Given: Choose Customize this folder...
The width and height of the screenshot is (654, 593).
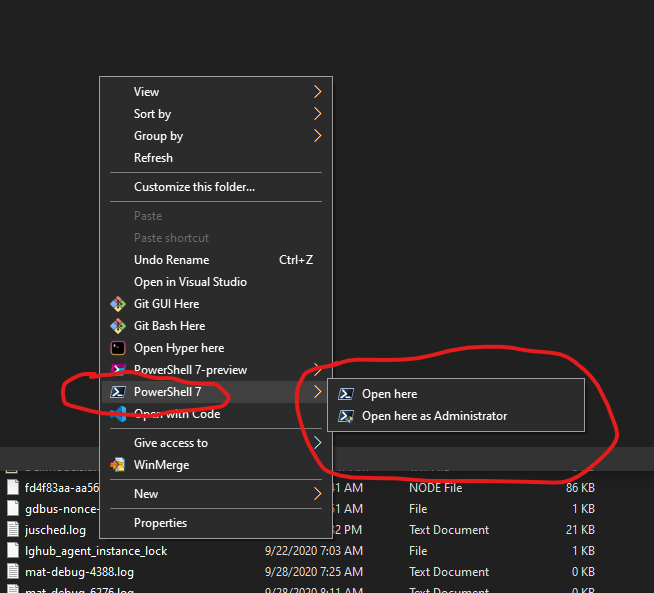Looking at the screenshot, I should point(216,187).
